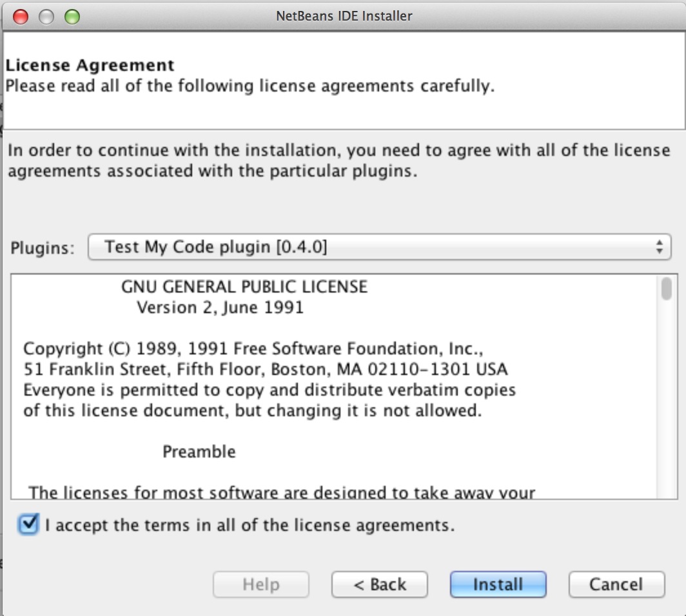Click the 'I accept the terms' label text
Image resolution: width=686 pixels, height=616 pixels.
(250, 525)
